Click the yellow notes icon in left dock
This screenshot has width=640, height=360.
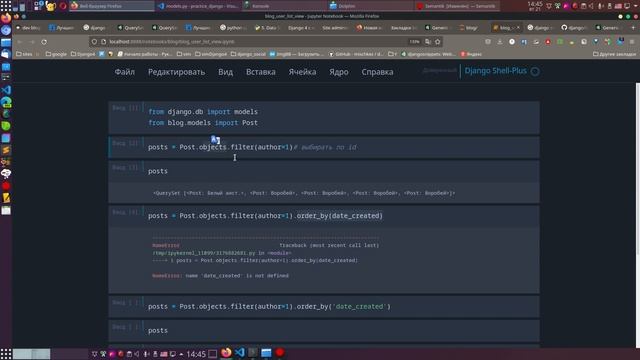click(x=6, y=198)
